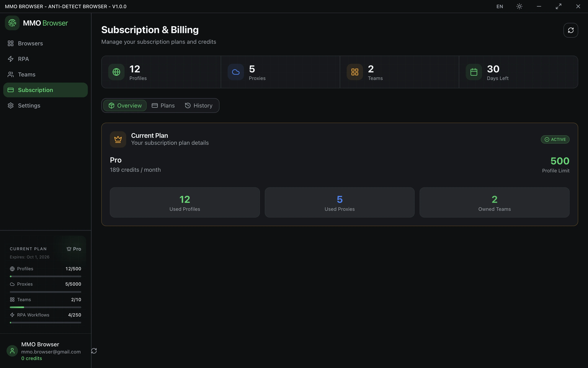Click the '189 credits / month' text
The height and width of the screenshot is (368, 588).
coord(135,170)
